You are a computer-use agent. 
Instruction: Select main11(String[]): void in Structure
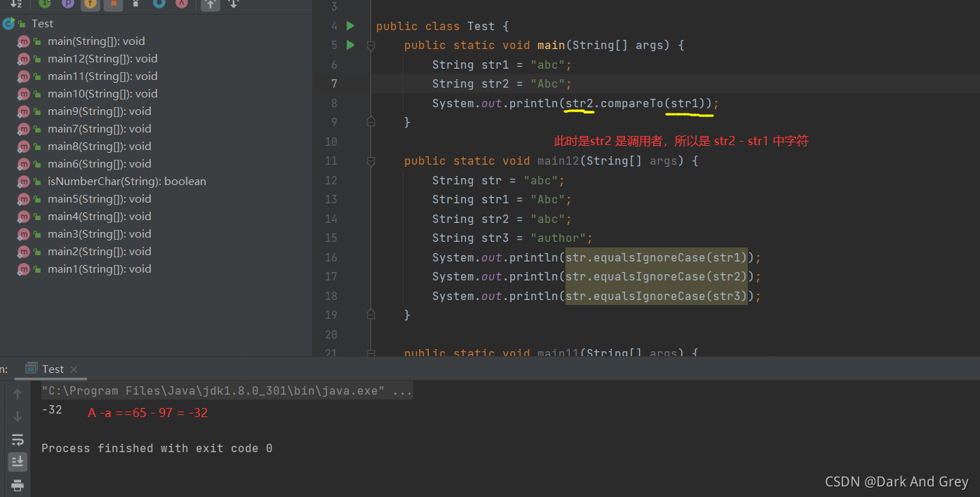point(102,76)
